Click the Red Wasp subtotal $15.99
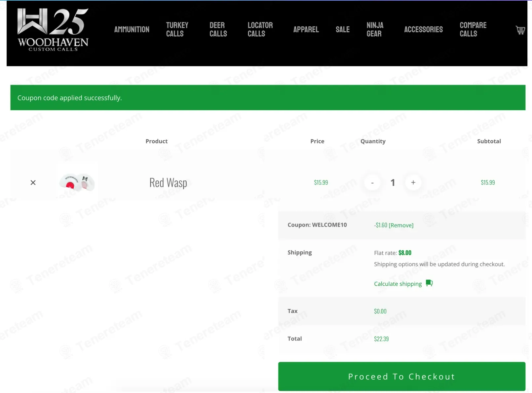This screenshot has height=393, width=532. coord(488,182)
